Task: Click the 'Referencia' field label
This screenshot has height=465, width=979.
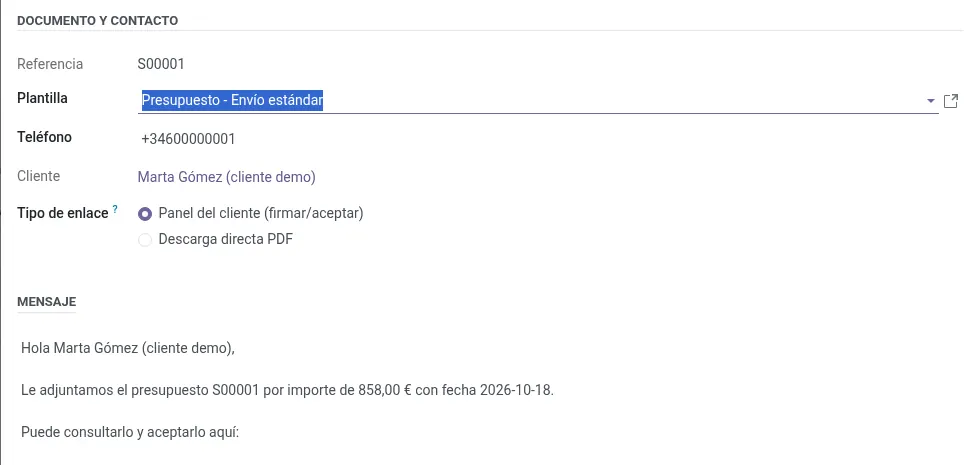Action: point(50,64)
